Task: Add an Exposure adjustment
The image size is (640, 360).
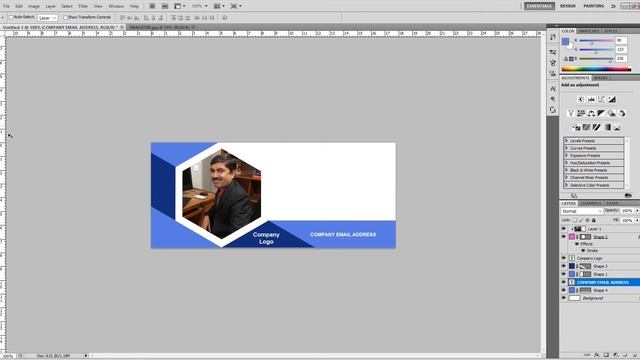Action: click(611, 99)
